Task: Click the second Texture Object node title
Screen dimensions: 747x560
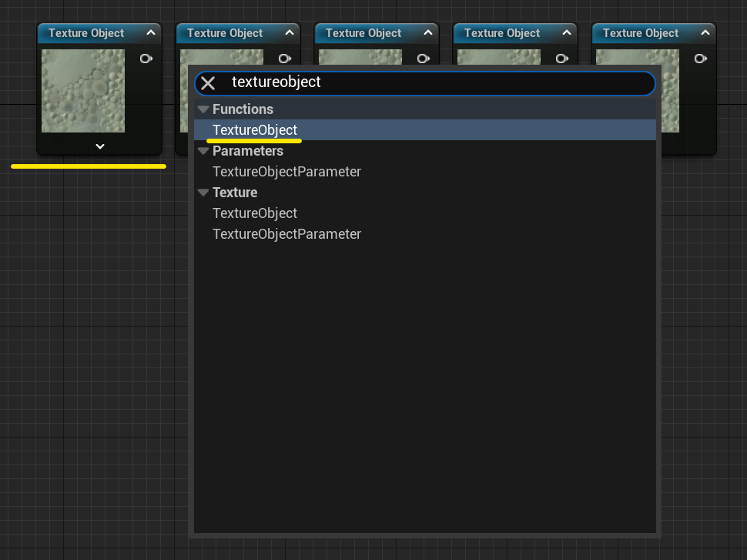Action: coord(225,33)
